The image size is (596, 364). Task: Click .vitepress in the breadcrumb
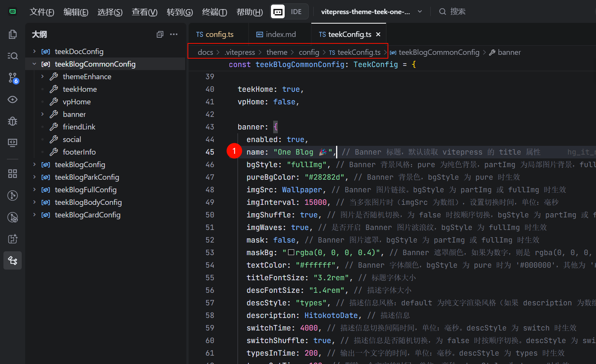(x=240, y=52)
